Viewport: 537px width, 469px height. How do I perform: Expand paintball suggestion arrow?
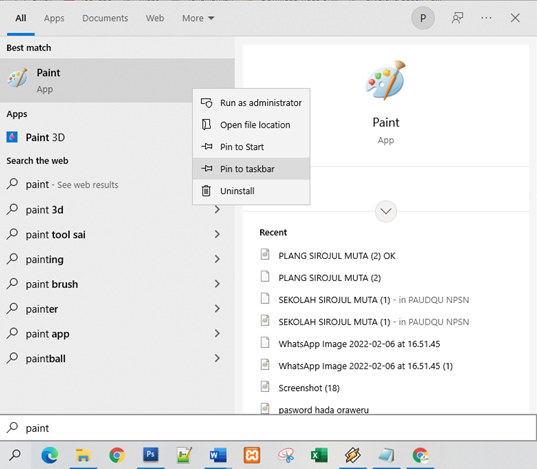coord(217,358)
